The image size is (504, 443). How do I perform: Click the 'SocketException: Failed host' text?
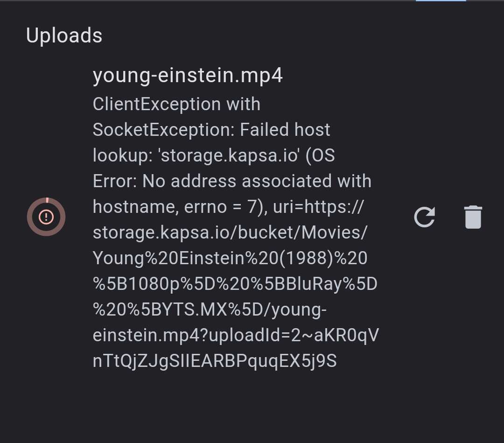(211, 130)
